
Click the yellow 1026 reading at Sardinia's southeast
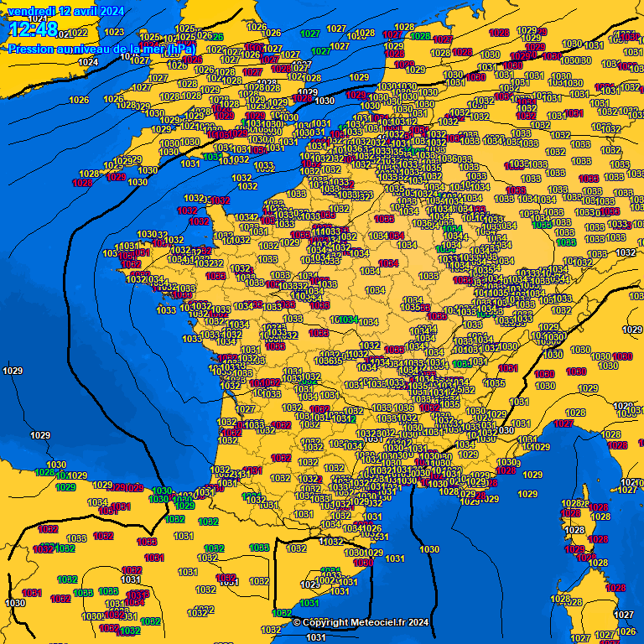point(626,631)
